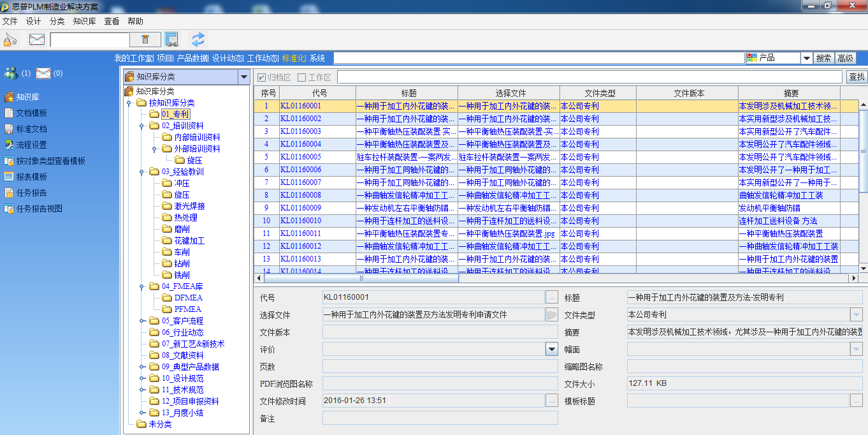Enable the 工作区 checkbox
The width and height of the screenshot is (868, 435).
point(302,77)
